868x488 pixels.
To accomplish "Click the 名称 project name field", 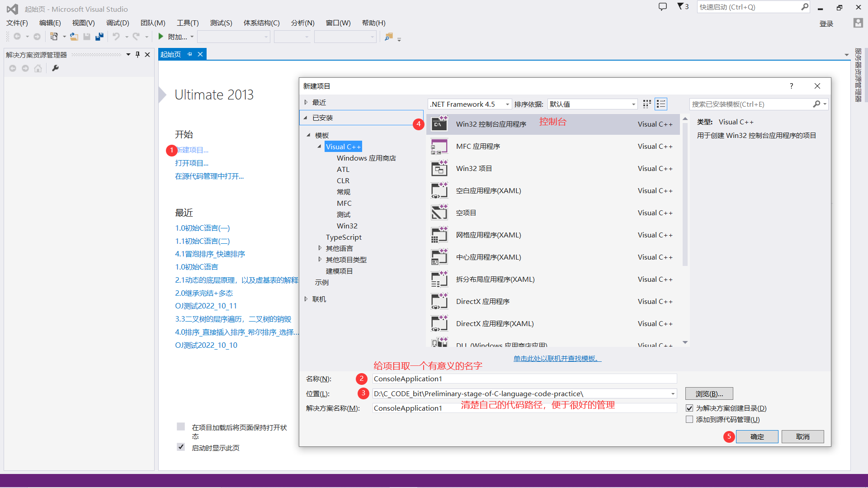I will point(524,379).
